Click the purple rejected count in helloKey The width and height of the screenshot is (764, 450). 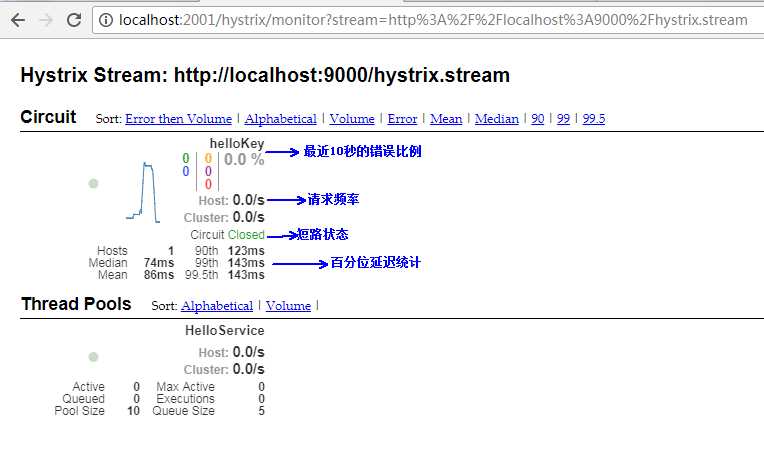coord(208,171)
